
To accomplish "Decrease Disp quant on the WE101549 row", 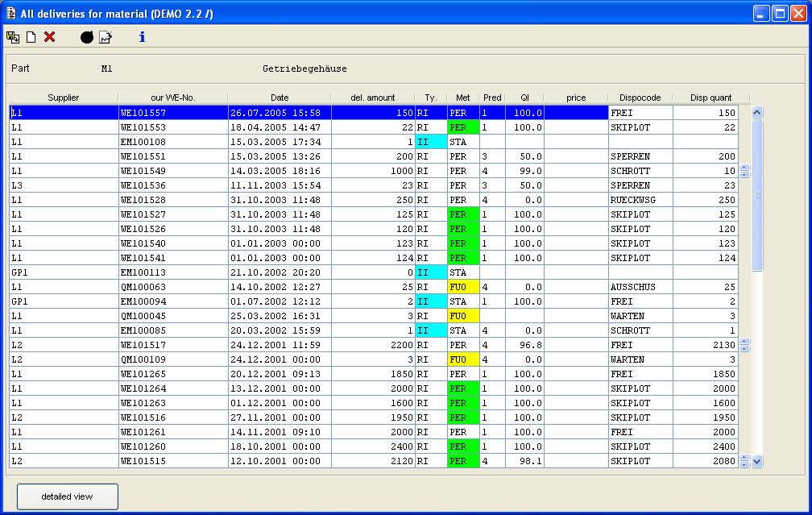I will click(x=744, y=174).
